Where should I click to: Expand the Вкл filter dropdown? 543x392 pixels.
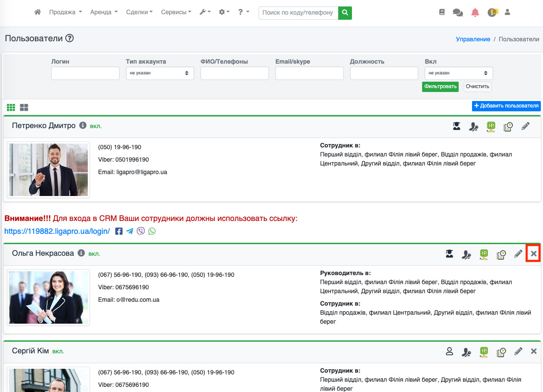click(x=458, y=73)
